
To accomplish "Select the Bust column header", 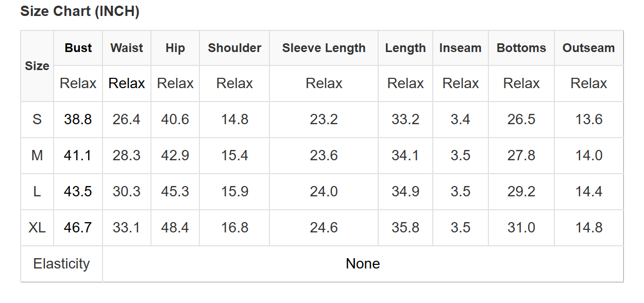I will [78, 48].
